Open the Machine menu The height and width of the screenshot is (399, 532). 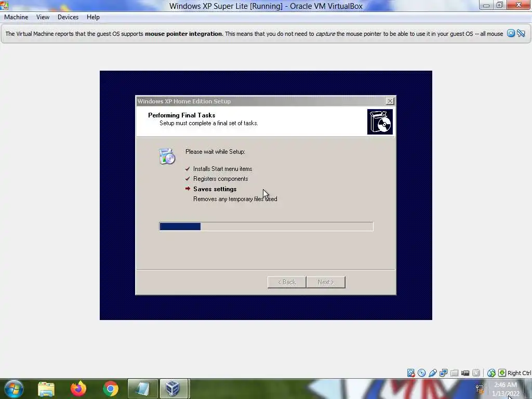16,17
